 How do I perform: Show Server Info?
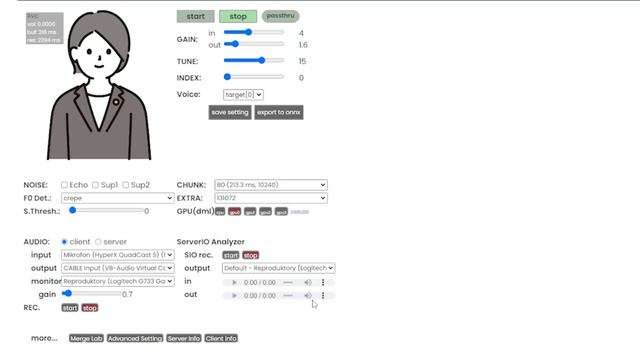click(x=184, y=338)
